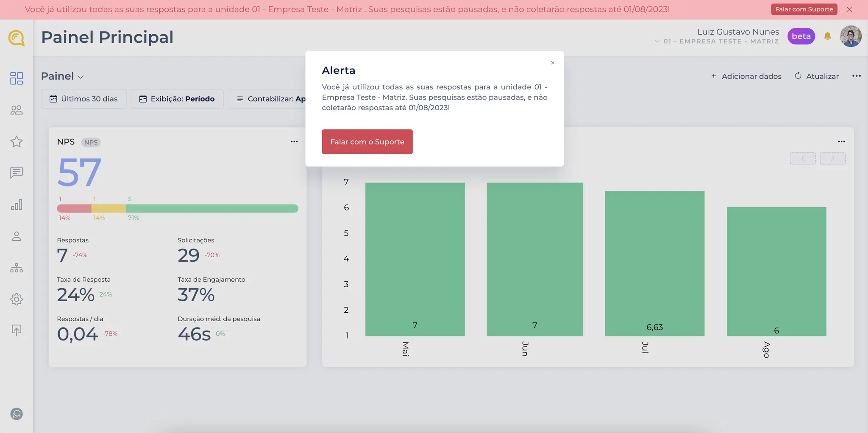Click the red Falar com o Suporte button
Image resolution: width=868 pixels, height=433 pixels.
(x=367, y=142)
